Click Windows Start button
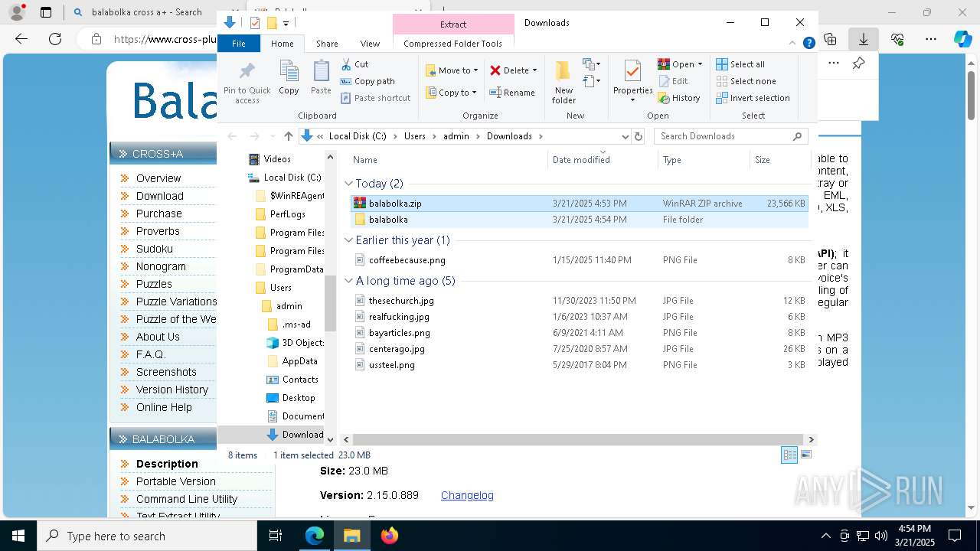The width and height of the screenshot is (980, 551). click(x=18, y=536)
